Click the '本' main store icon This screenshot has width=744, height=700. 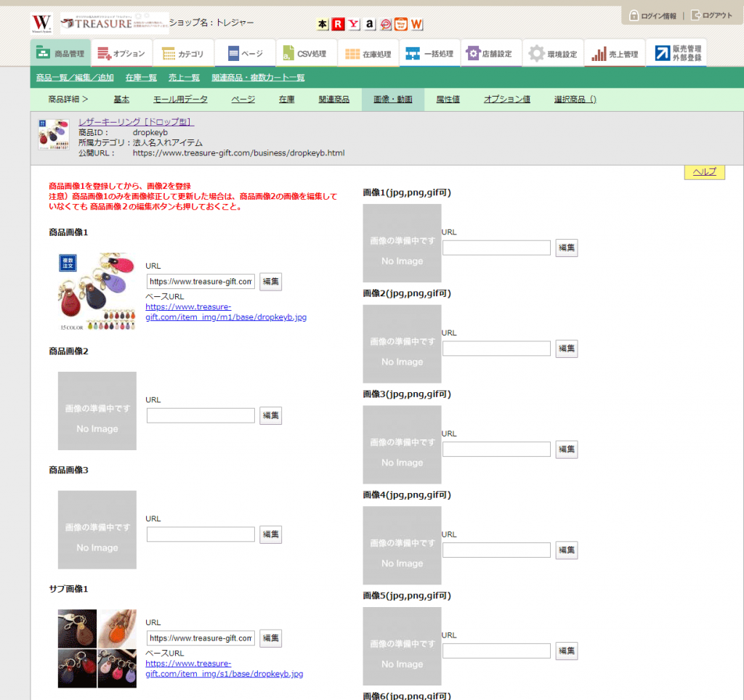coord(323,25)
